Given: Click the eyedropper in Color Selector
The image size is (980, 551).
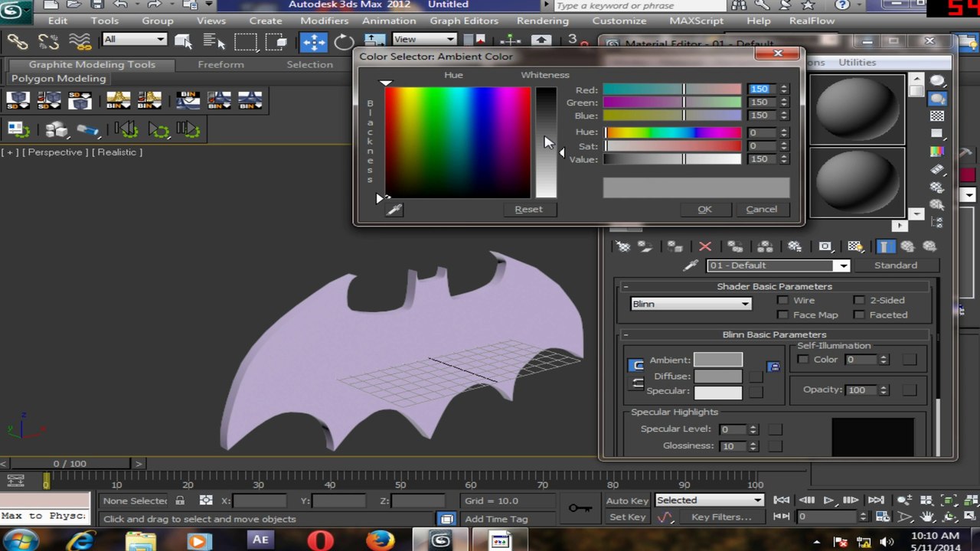Looking at the screenshot, I should click(x=394, y=209).
